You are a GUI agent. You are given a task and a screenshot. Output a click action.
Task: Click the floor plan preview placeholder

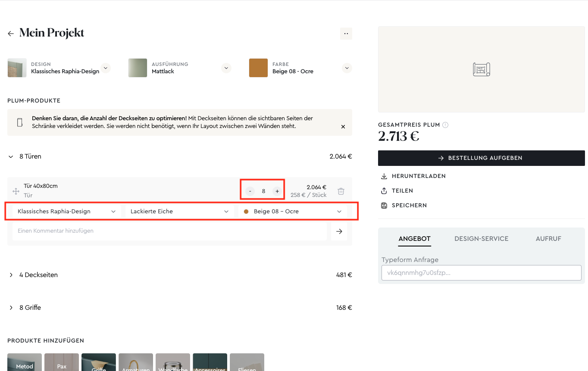click(x=481, y=69)
